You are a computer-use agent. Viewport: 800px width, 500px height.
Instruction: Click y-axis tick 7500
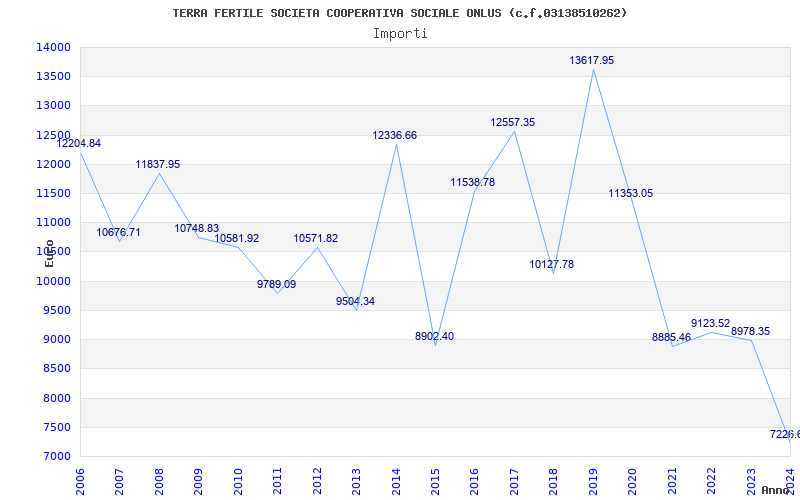(x=56, y=427)
